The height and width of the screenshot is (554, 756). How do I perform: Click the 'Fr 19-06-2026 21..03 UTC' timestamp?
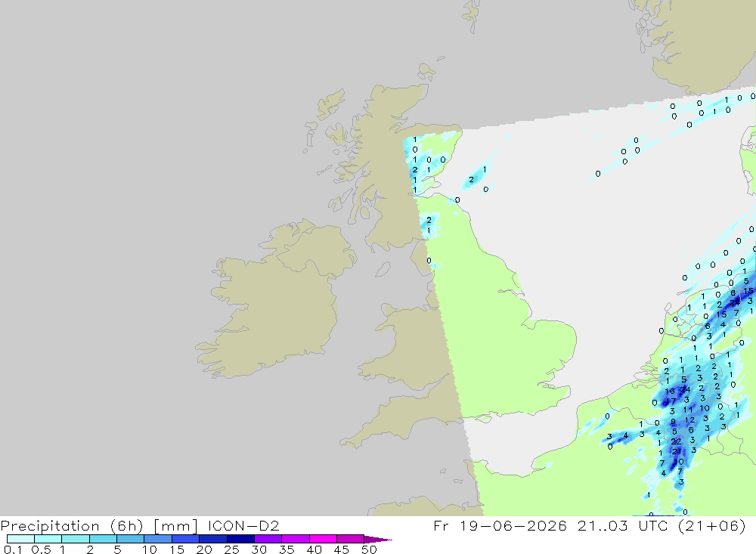[x=550, y=525]
